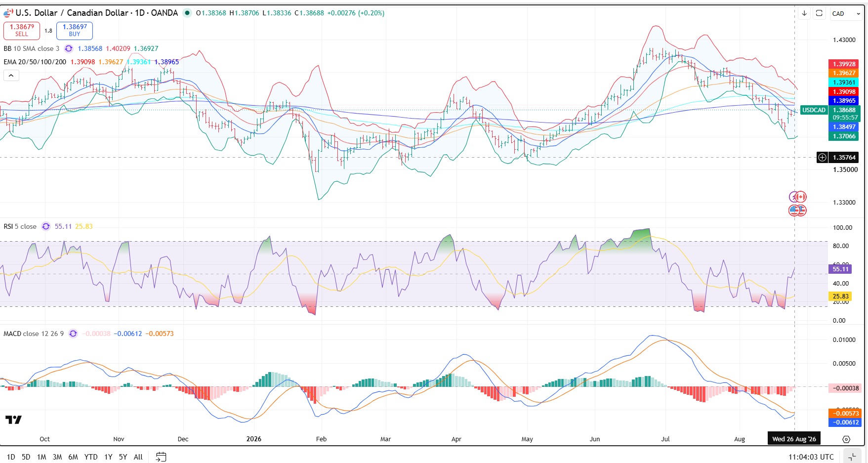Click the EMA 20/50/100/200 legend label

(35, 62)
